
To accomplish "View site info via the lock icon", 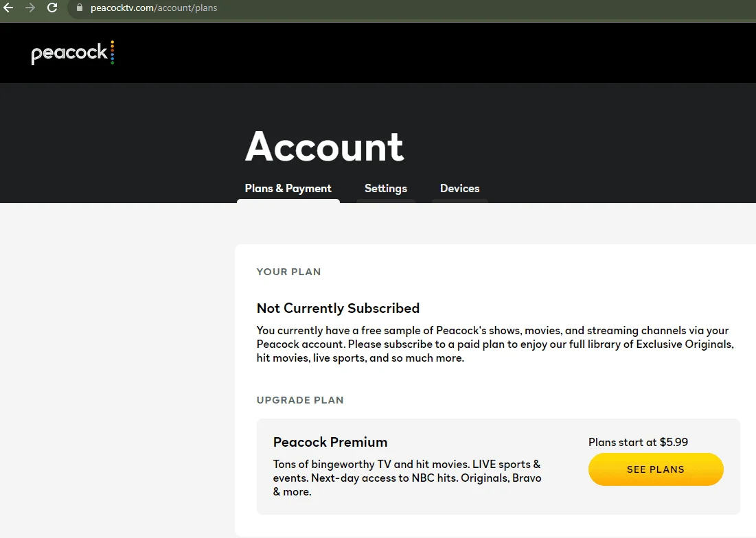I will tap(80, 8).
